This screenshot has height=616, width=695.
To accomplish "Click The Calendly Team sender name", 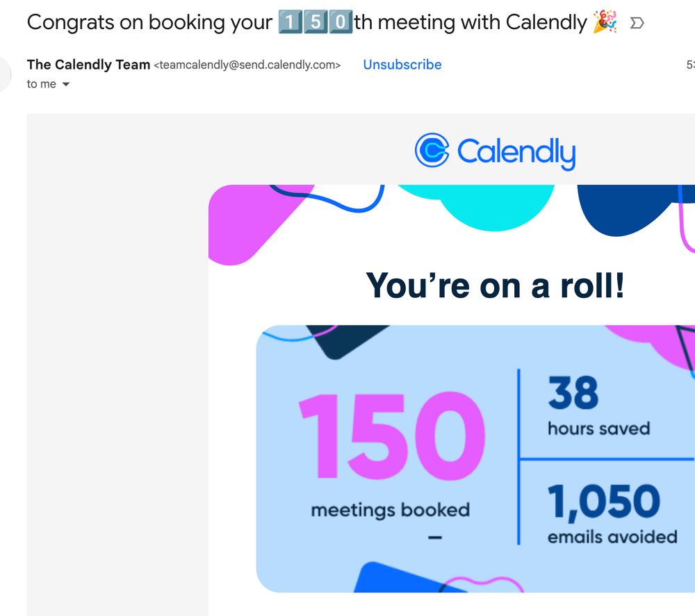I will 88,65.
